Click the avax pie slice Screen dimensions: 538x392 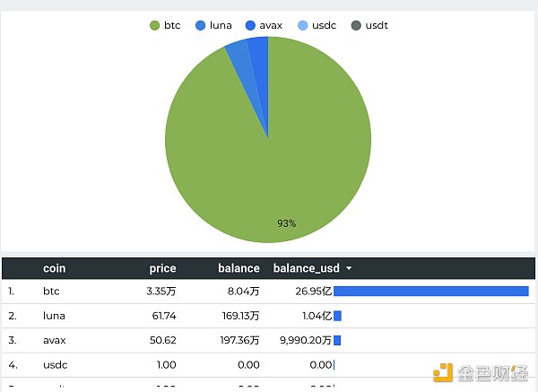point(258,54)
